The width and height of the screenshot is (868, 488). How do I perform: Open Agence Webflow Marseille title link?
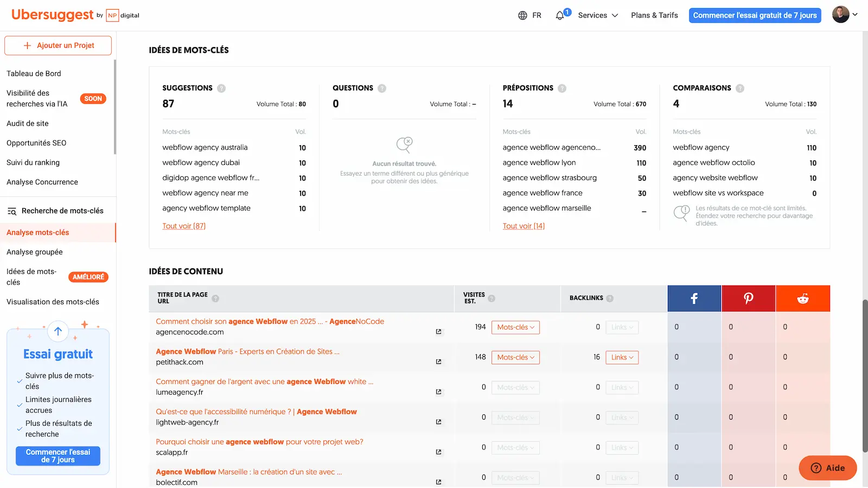click(248, 472)
